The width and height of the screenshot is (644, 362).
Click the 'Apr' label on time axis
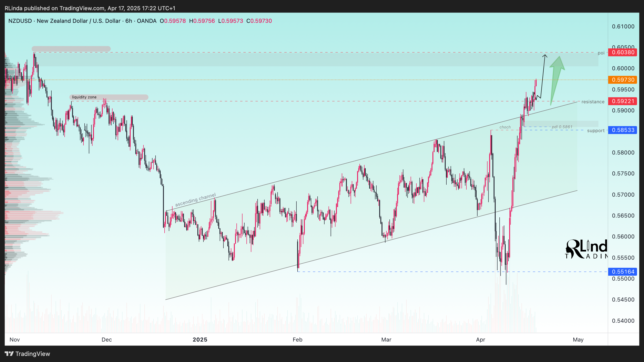click(481, 339)
